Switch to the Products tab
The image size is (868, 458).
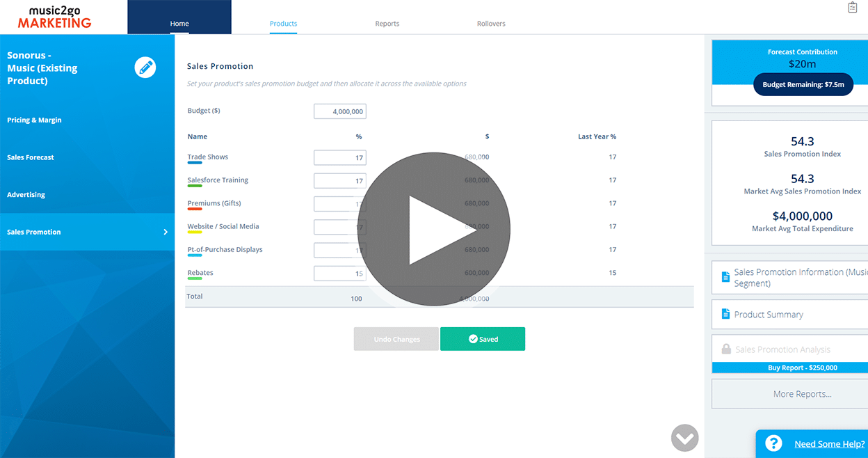click(283, 24)
